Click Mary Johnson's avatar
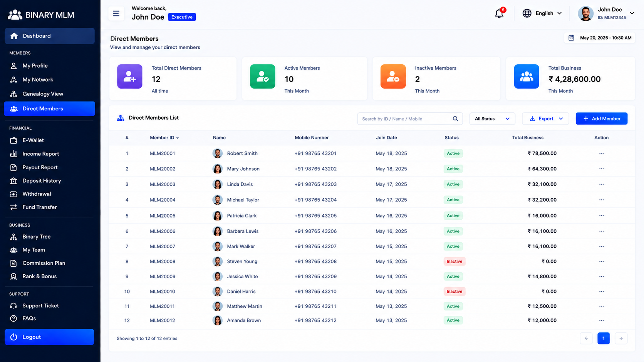 pyautogui.click(x=217, y=169)
